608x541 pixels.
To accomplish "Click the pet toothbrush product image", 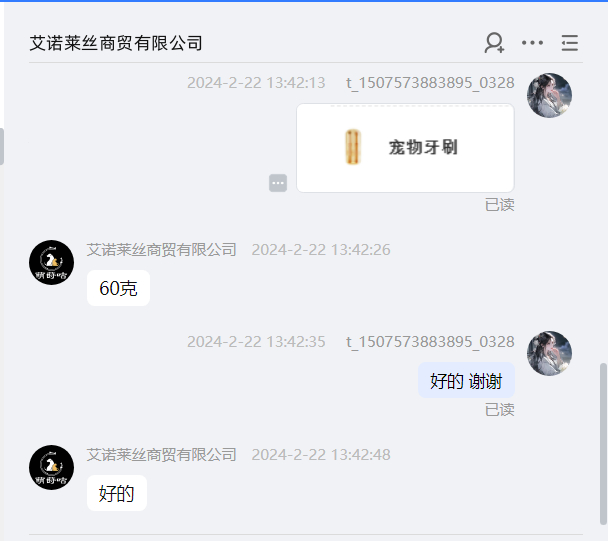I will (x=353, y=147).
